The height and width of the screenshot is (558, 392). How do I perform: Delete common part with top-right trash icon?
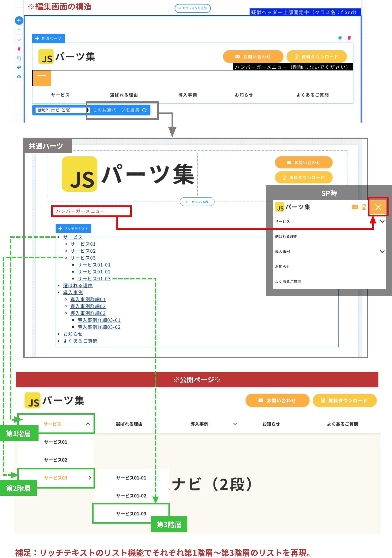(x=349, y=38)
